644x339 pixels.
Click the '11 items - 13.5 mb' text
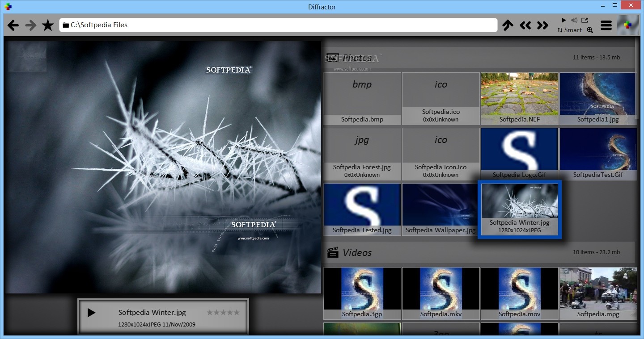tap(596, 57)
